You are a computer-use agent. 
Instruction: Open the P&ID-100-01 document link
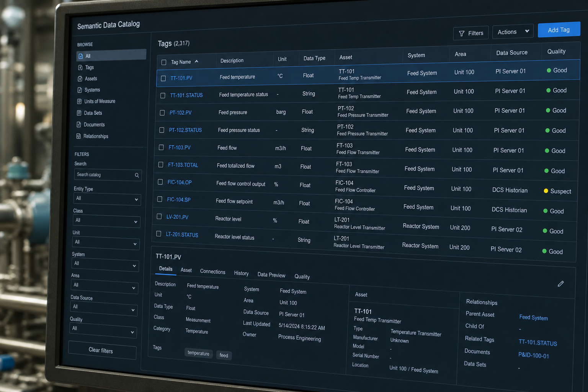(534, 355)
